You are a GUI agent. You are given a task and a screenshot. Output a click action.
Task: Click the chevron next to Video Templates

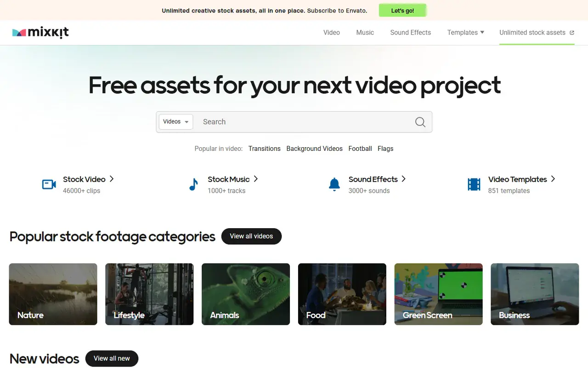553,179
